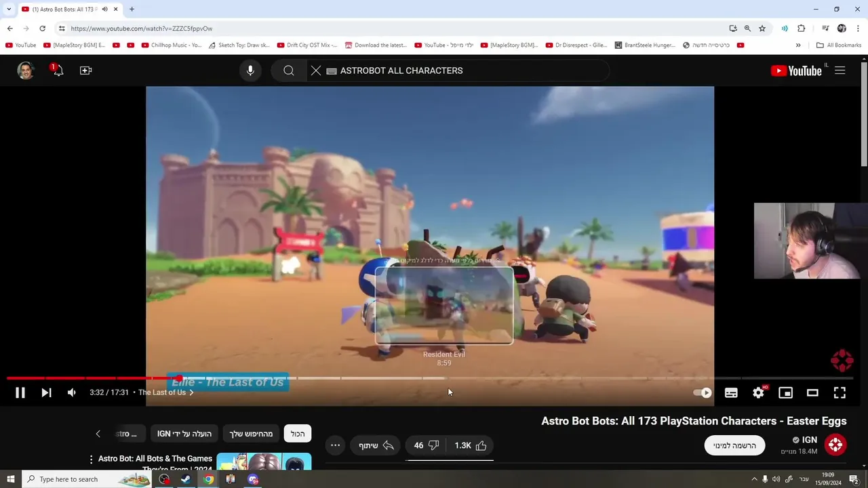This screenshot has width=868, height=488.
Task: Clear the search box text
Action: click(x=316, y=70)
